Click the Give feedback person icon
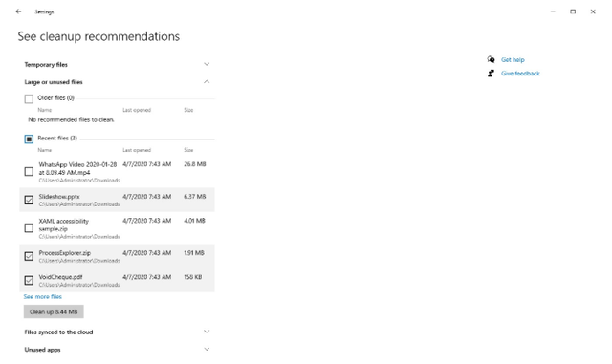This screenshot has width=612, height=364. click(491, 73)
